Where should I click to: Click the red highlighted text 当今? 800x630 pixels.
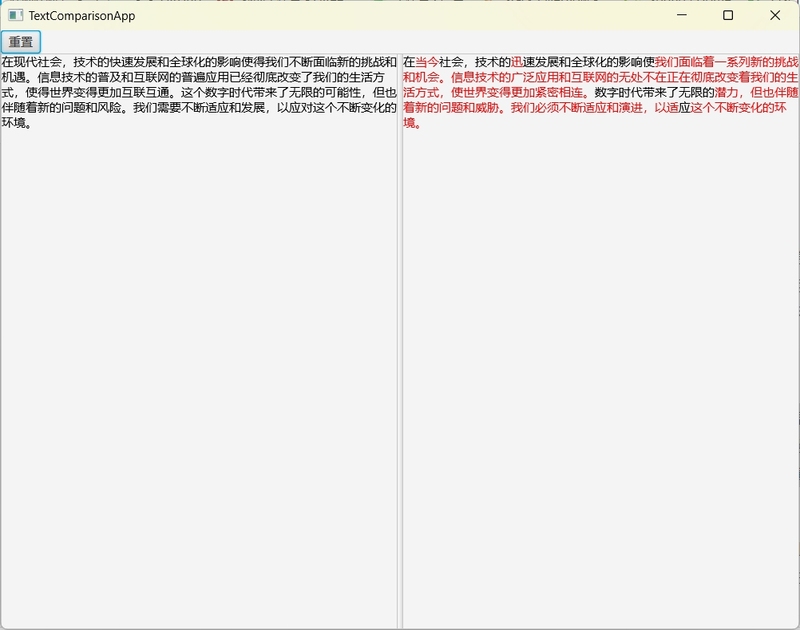pyautogui.click(x=427, y=62)
